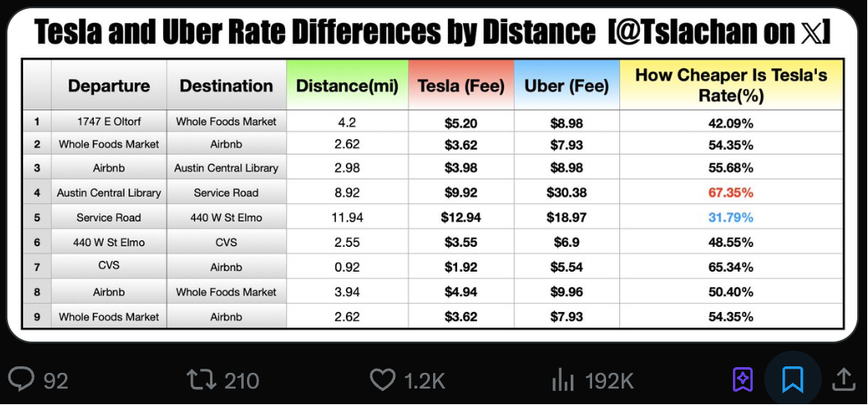Screen dimensions: 868x405
Task: Click the Distance(mi) green header cell
Action: 348,86
